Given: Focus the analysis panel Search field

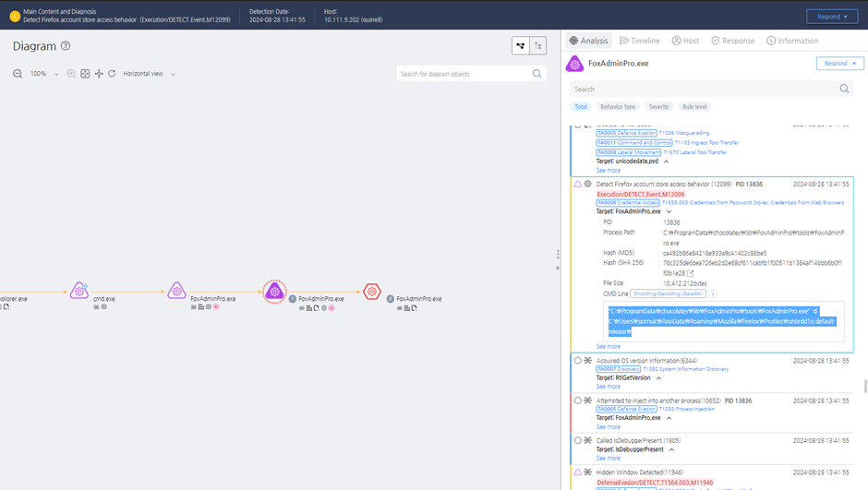Looking at the screenshot, I should [704, 89].
